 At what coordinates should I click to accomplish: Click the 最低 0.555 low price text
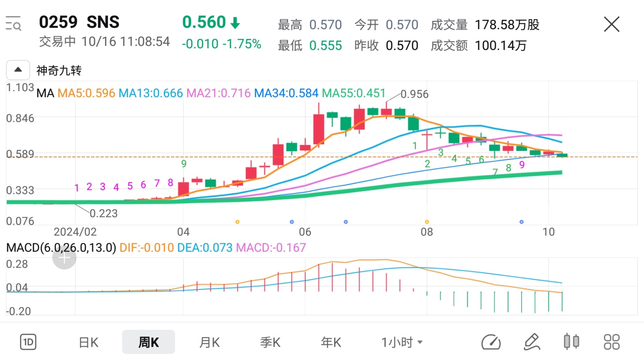click(x=310, y=45)
